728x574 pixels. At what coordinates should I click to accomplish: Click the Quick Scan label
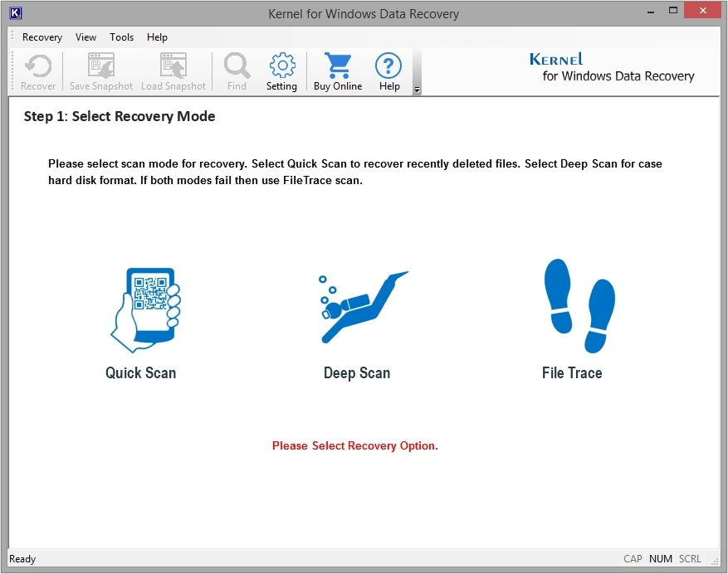(140, 372)
